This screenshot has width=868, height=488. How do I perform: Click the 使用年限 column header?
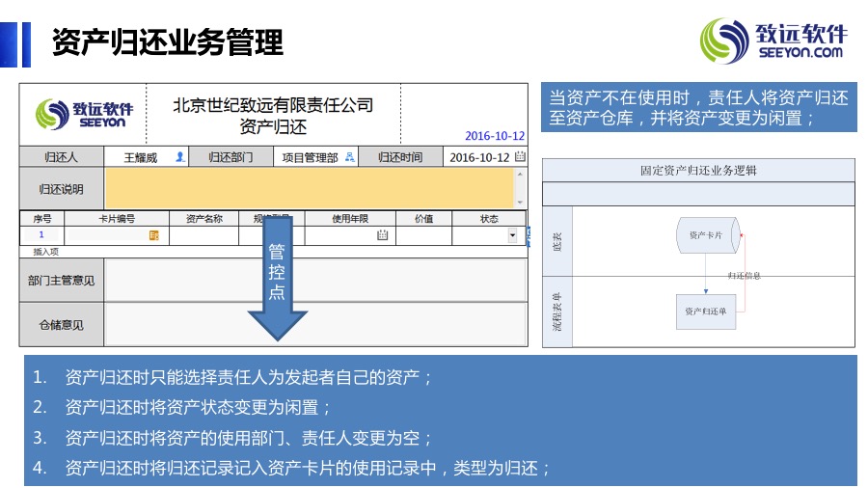pyautogui.click(x=350, y=219)
